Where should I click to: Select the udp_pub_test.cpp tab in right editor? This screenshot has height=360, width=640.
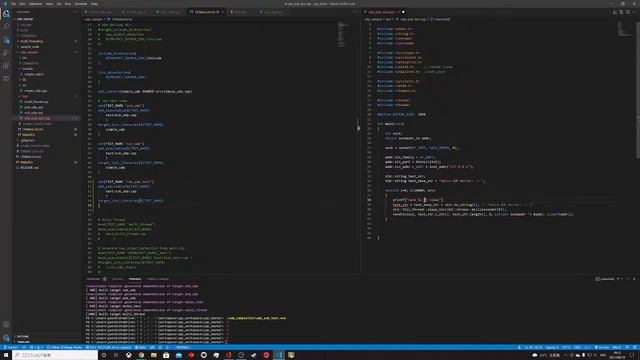[x=384, y=12]
